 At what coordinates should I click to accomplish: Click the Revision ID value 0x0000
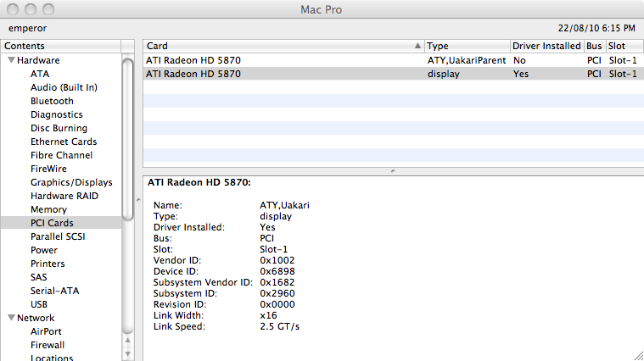coord(277,304)
